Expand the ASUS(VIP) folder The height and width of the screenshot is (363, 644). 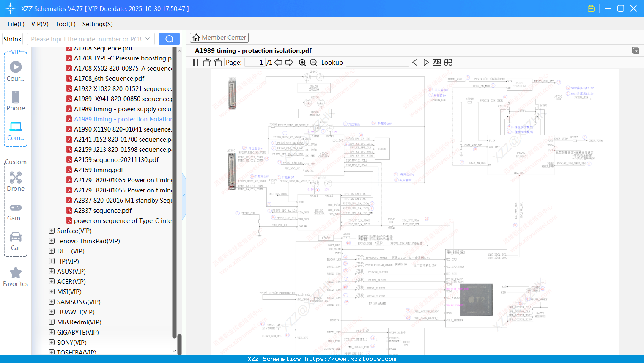pyautogui.click(x=52, y=272)
